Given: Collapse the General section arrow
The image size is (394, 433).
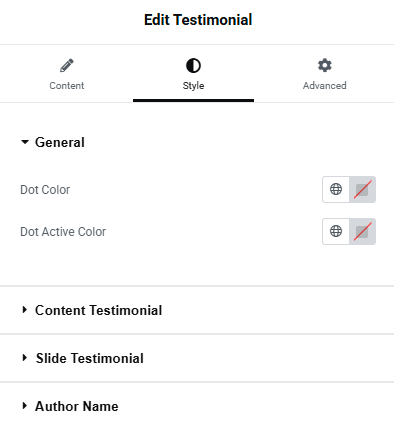Looking at the screenshot, I should [x=25, y=142].
